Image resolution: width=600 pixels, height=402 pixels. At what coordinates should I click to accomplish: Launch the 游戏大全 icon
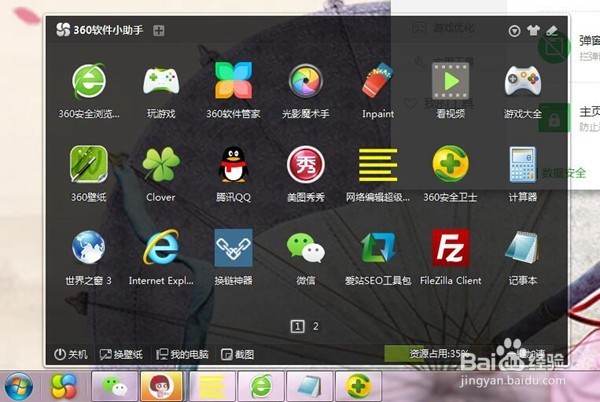pos(523,81)
